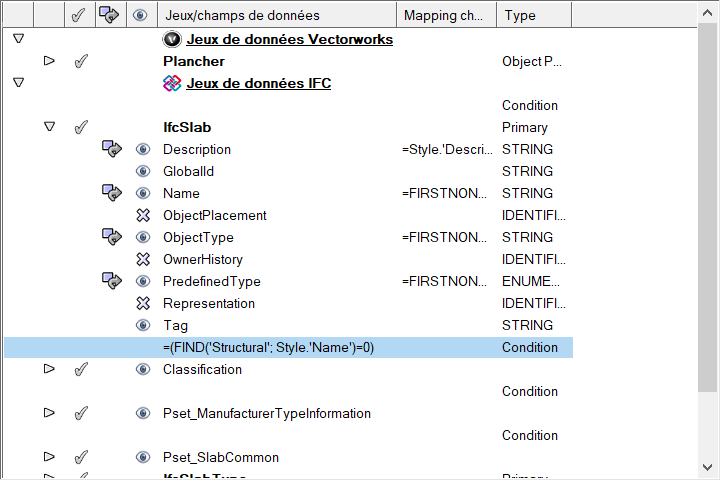Select the FIND('Structural') condition row
720x480 pixels.
pos(288,347)
